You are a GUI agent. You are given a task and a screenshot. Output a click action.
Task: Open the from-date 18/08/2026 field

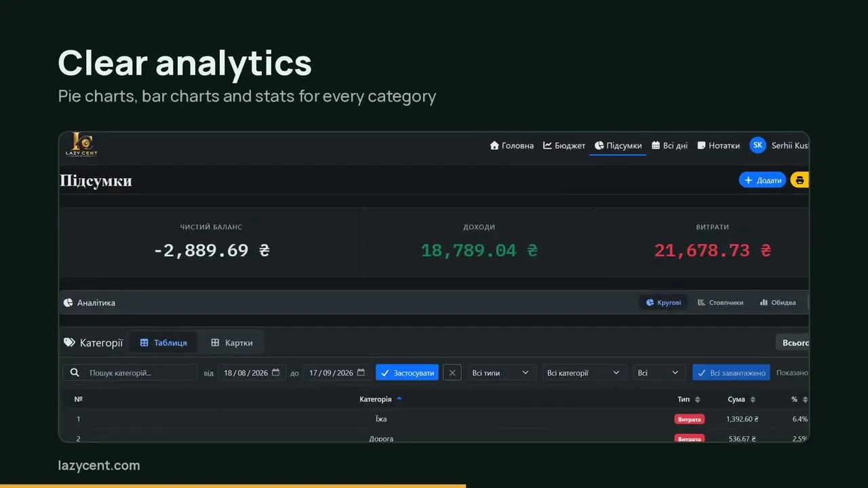(252, 373)
